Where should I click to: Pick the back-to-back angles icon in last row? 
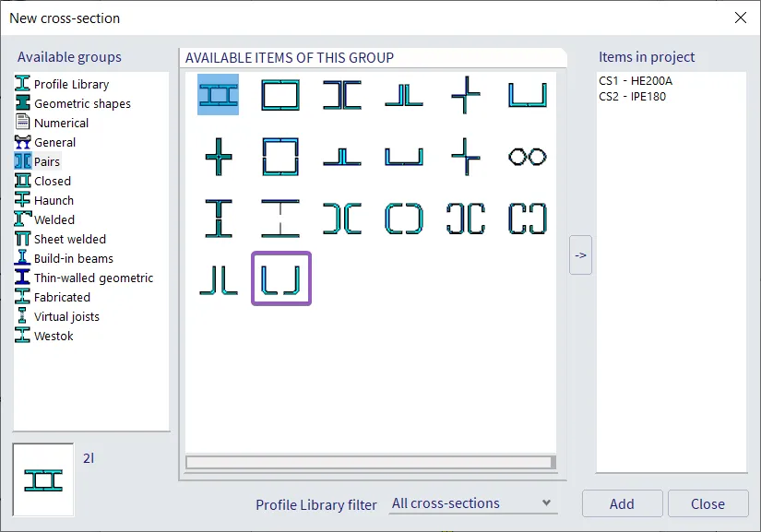pyautogui.click(x=218, y=278)
